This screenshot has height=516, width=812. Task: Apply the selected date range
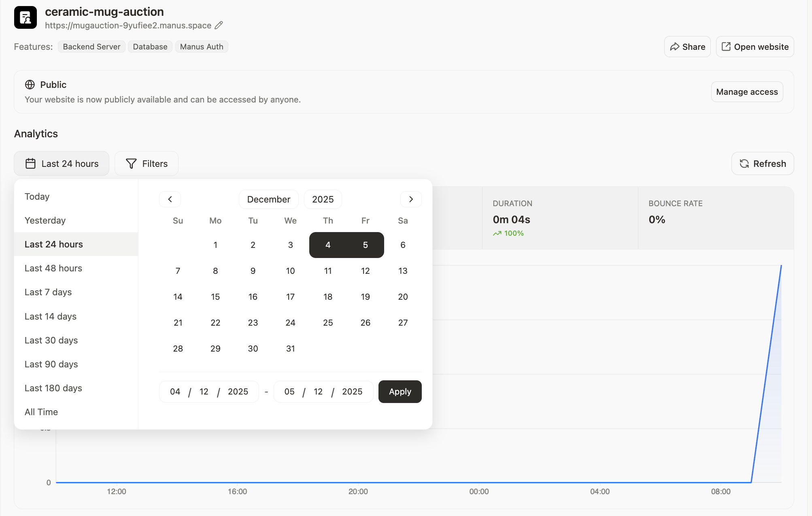point(400,391)
